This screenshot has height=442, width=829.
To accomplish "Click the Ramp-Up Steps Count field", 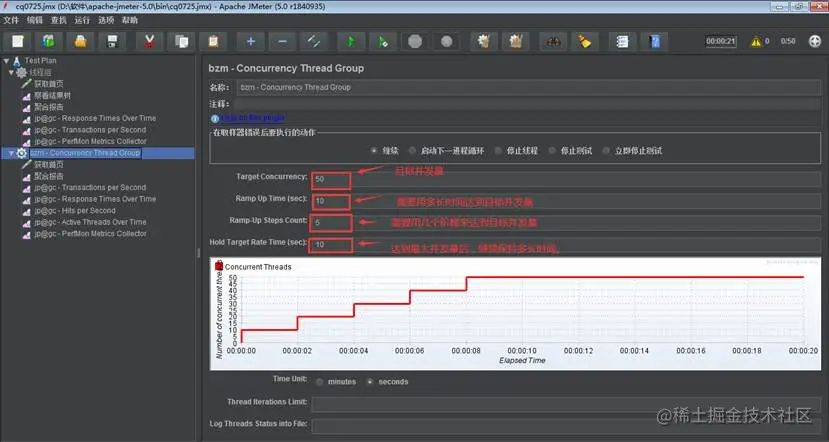I will tap(566, 223).
